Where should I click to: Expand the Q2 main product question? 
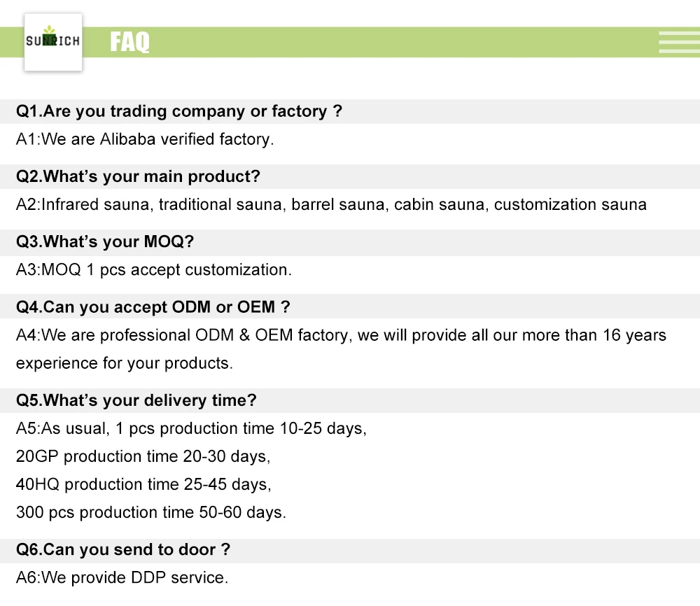138,176
